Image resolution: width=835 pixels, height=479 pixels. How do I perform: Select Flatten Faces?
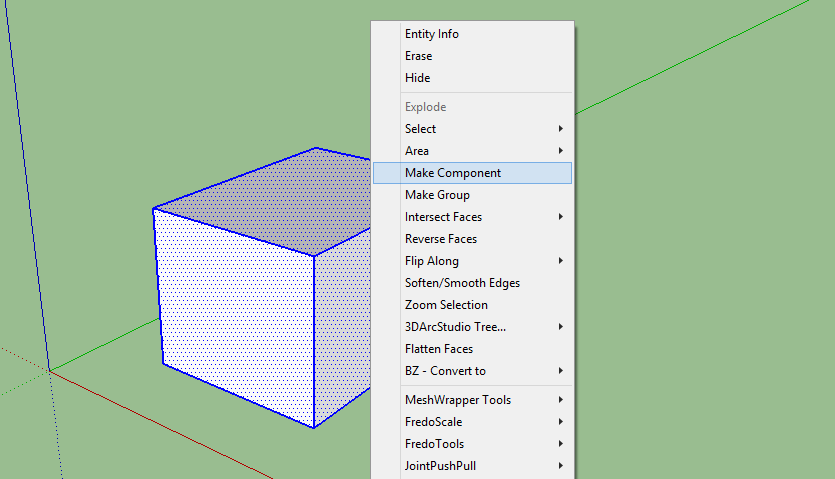[x=472, y=349]
